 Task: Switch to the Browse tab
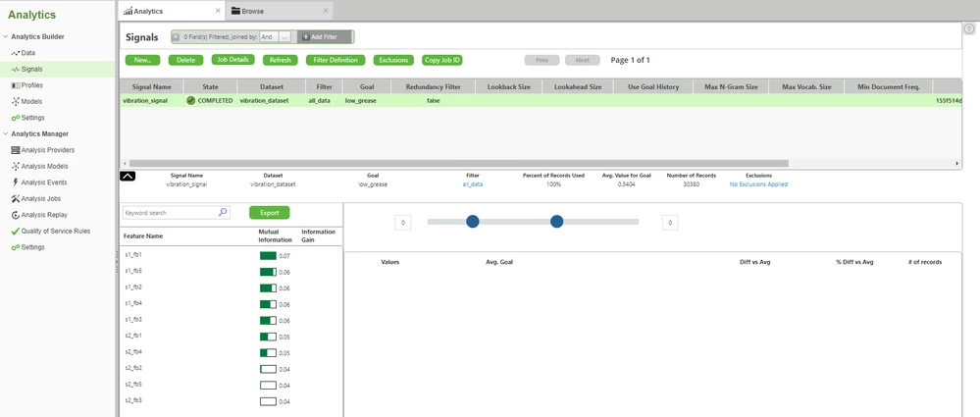pyautogui.click(x=279, y=11)
